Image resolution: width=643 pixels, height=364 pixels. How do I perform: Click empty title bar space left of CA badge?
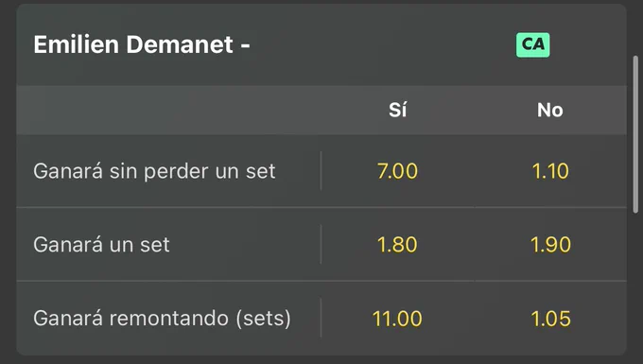pos(381,44)
